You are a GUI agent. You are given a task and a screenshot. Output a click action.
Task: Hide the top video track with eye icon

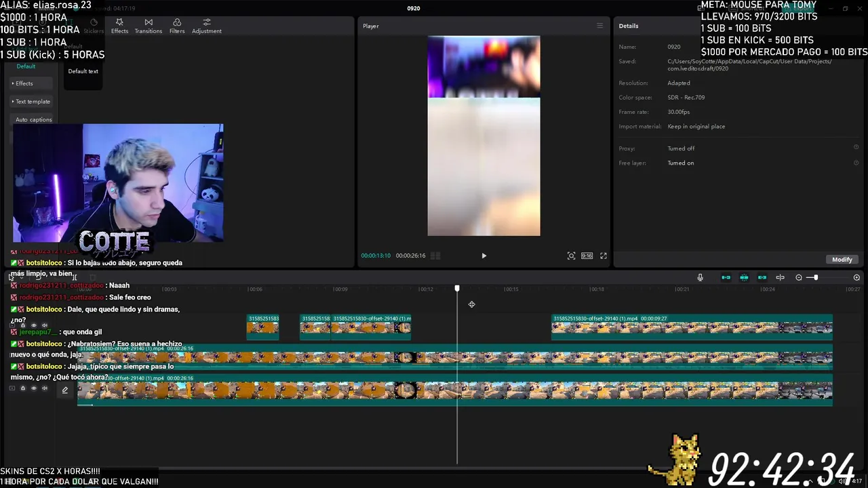pyautogui.click(x=33, y=325)
